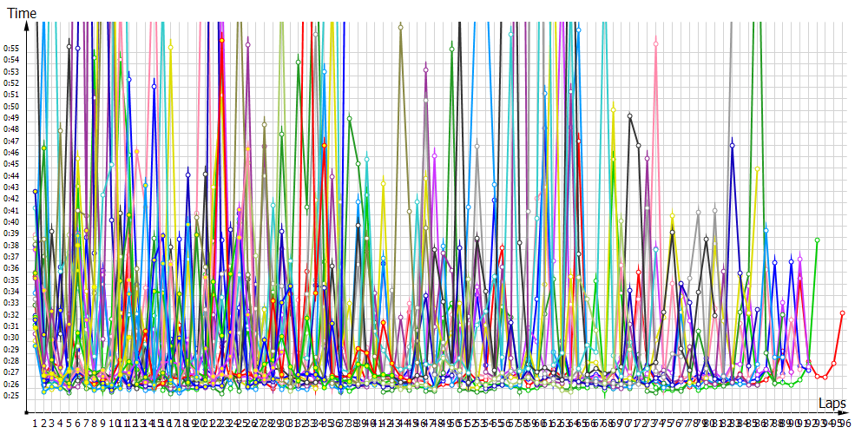
Task: Select the green data point near 0:38 at lap 93
Action: (817, 240)
